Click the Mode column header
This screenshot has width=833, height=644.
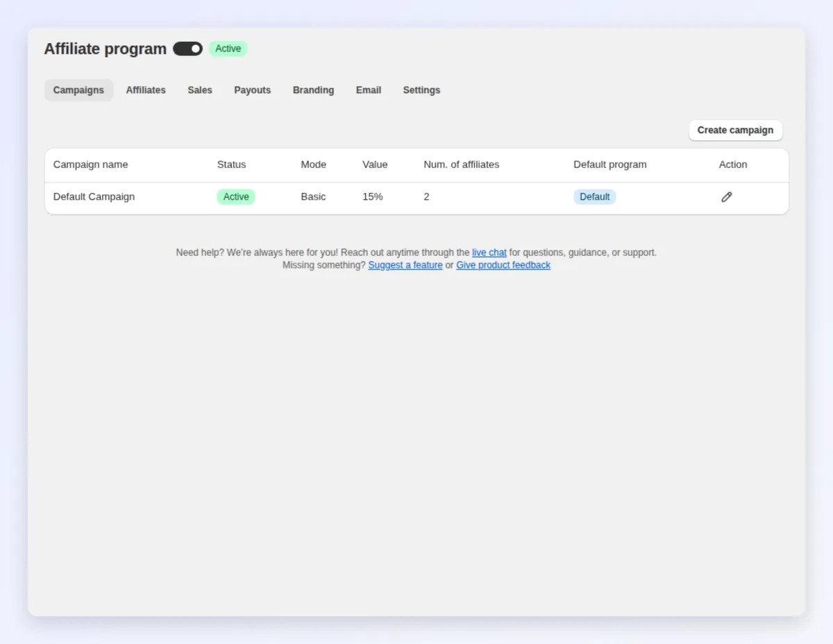tap(313, 164)
